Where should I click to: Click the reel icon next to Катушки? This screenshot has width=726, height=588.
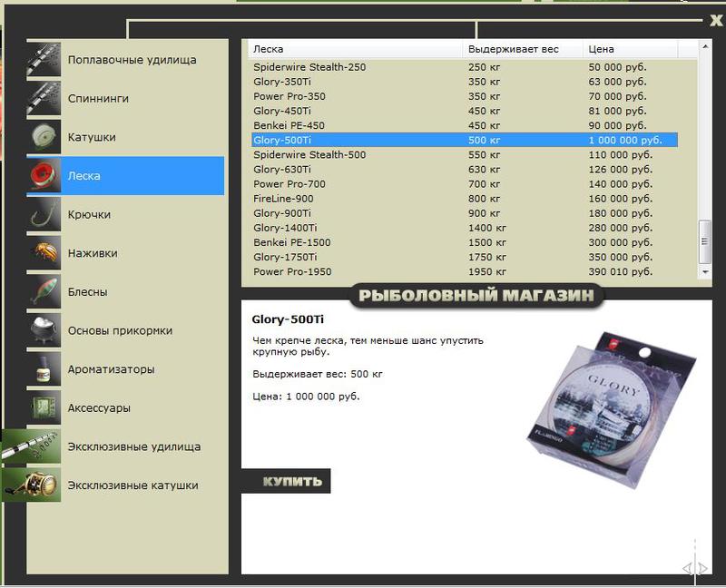44,137
